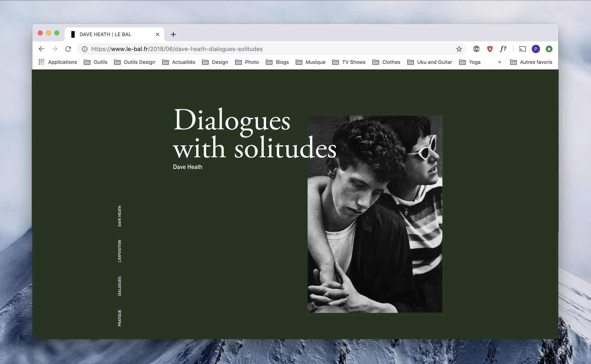Click the black-and-white portrait photograph
This screenshot has width=591, height=364.
pos(375,214)
